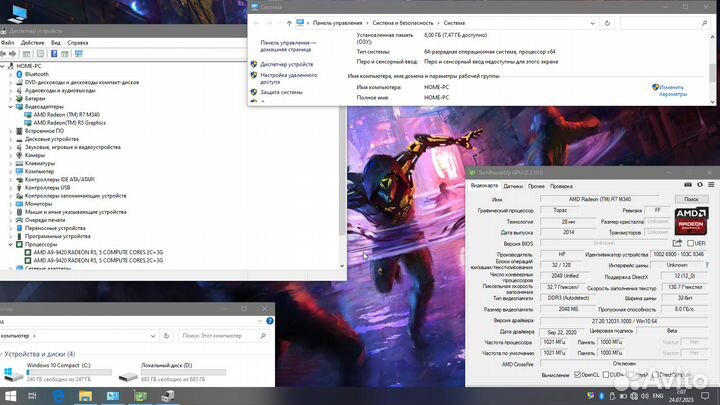Expand the Клавиатуры category
This screenshot has width=720, height=405.
[11, 163]
